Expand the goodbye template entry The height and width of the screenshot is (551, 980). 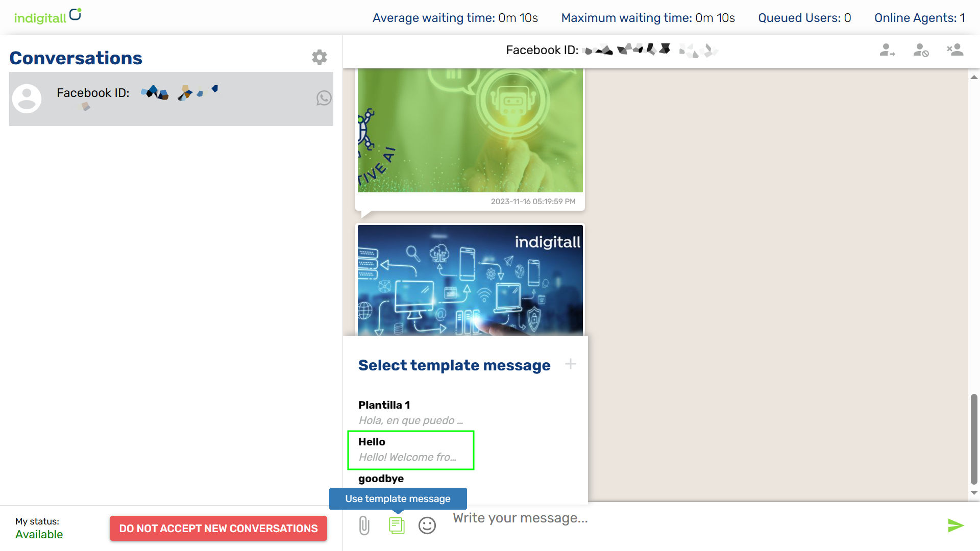(x=381, y=479)
